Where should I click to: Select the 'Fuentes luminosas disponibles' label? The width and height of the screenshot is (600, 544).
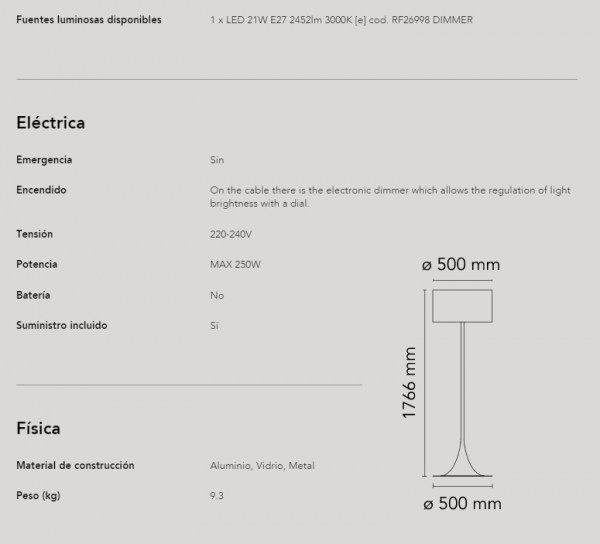click(89, 20)
